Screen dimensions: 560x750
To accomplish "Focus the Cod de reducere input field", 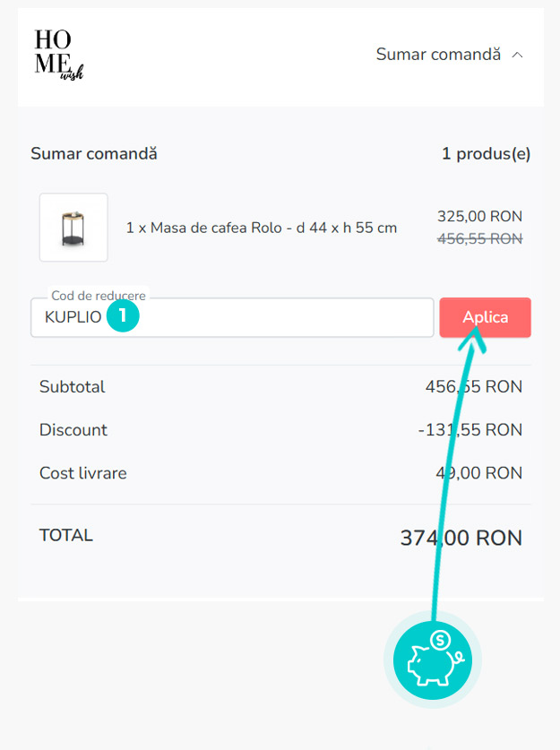I will pyautogui.click(x=269, y=317).
